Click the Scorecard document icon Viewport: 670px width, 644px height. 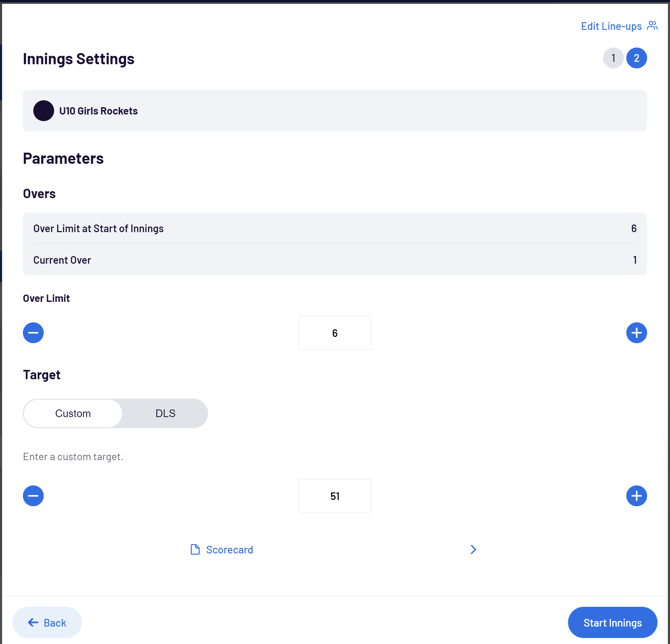(195, 550)
